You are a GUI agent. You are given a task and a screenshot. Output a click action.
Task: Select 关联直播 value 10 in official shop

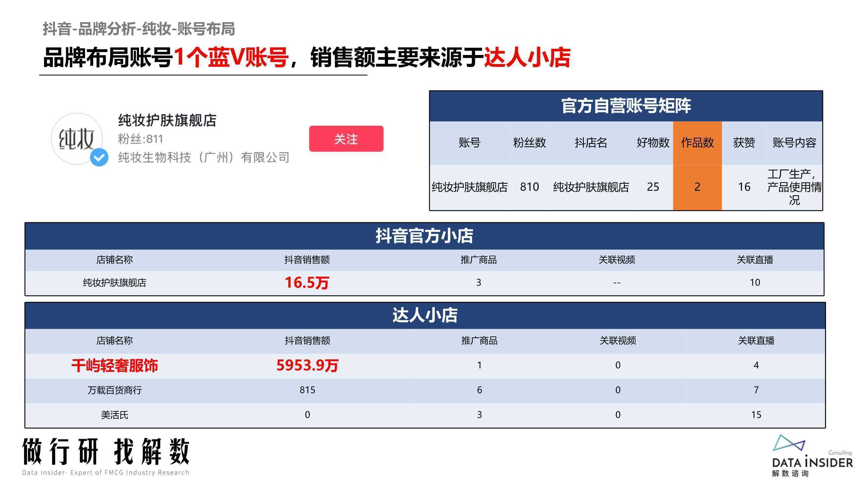click(755, 283)
